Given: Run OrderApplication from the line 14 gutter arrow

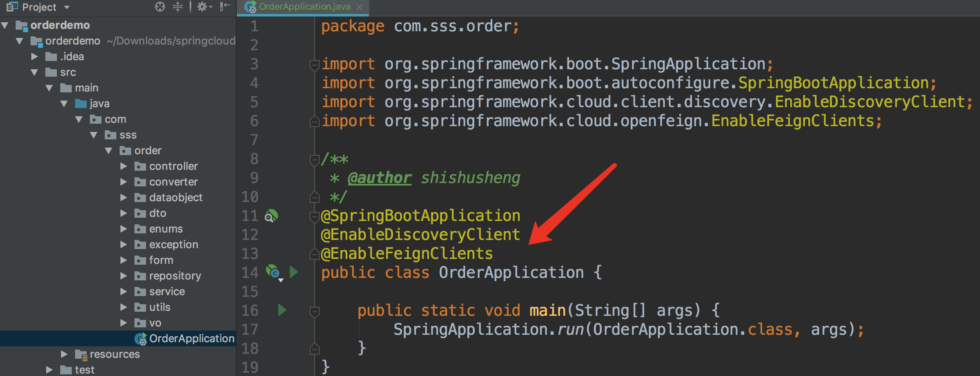Looking at the screenshot, I should (294, 272).
